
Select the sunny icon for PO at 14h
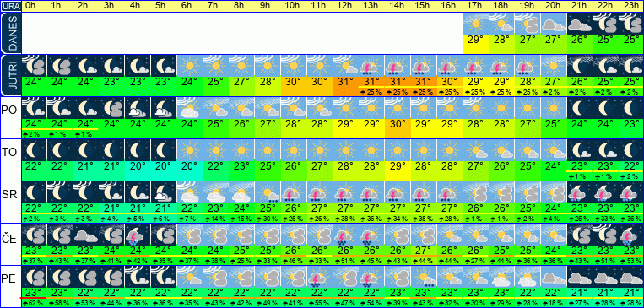(x=398, y=108)
